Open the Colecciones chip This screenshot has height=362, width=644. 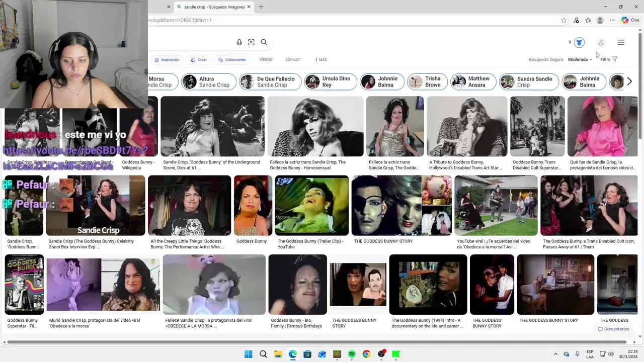pos(232,60)
